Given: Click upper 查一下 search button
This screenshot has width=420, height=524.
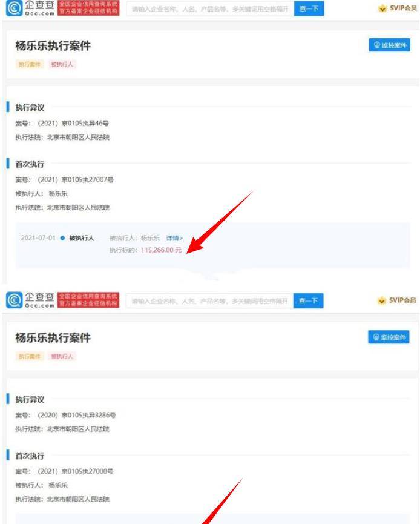Looking at the screenshot, I should [x=309, y=8].
